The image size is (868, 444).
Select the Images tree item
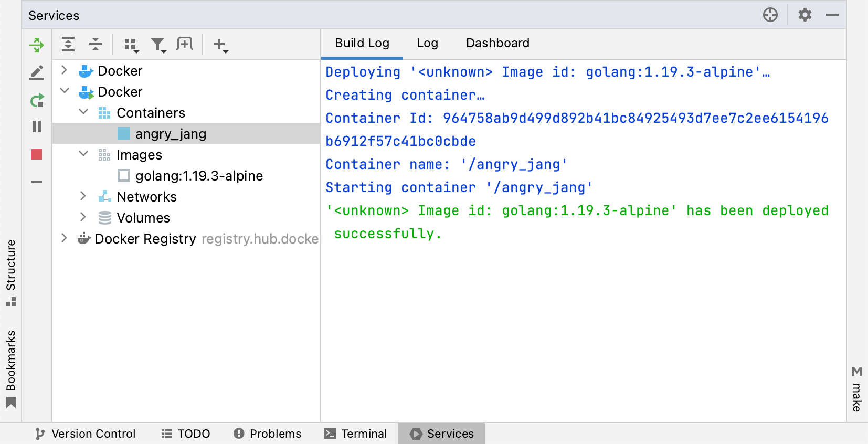tap(139, 155)
